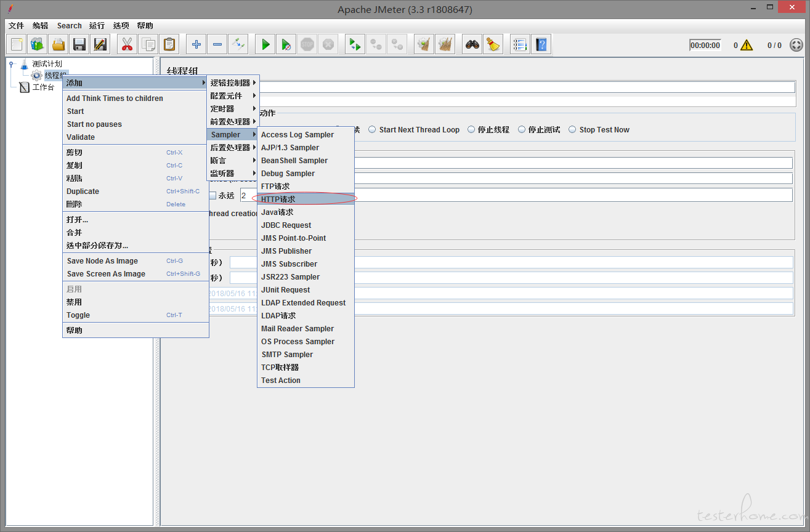Click the Reset Search yellow broom icon

point(493,44)
